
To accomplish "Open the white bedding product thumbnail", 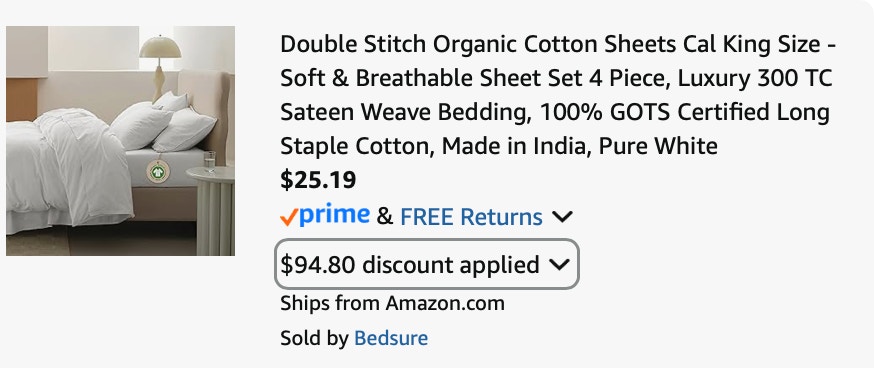I will point(120,141).
